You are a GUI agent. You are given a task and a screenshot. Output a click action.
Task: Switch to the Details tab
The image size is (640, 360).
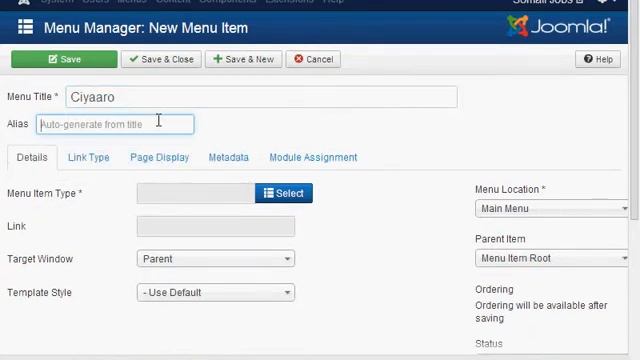[x=32, y=158]
